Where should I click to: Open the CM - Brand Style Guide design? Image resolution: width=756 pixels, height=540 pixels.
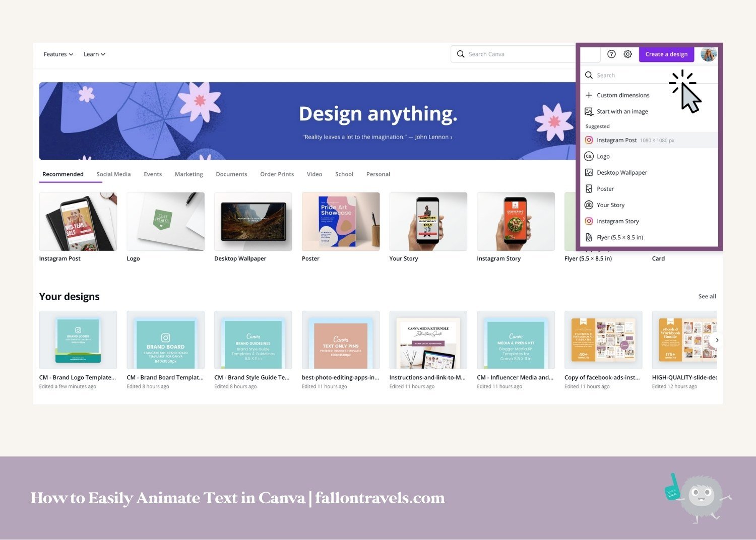[x=253, y=340]
